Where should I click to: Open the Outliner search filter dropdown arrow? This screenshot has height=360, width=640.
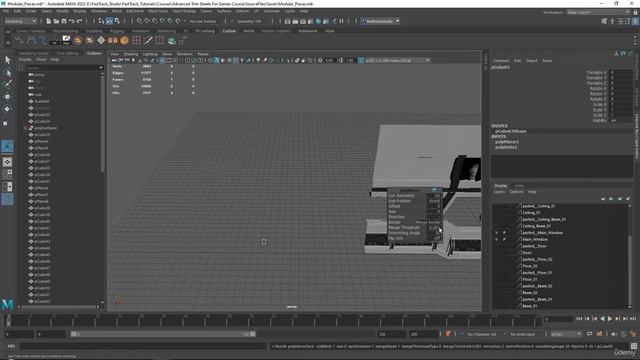101,68
